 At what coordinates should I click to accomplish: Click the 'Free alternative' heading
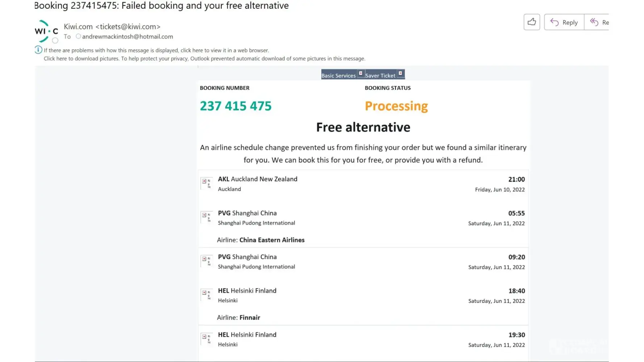coord(363,127)
